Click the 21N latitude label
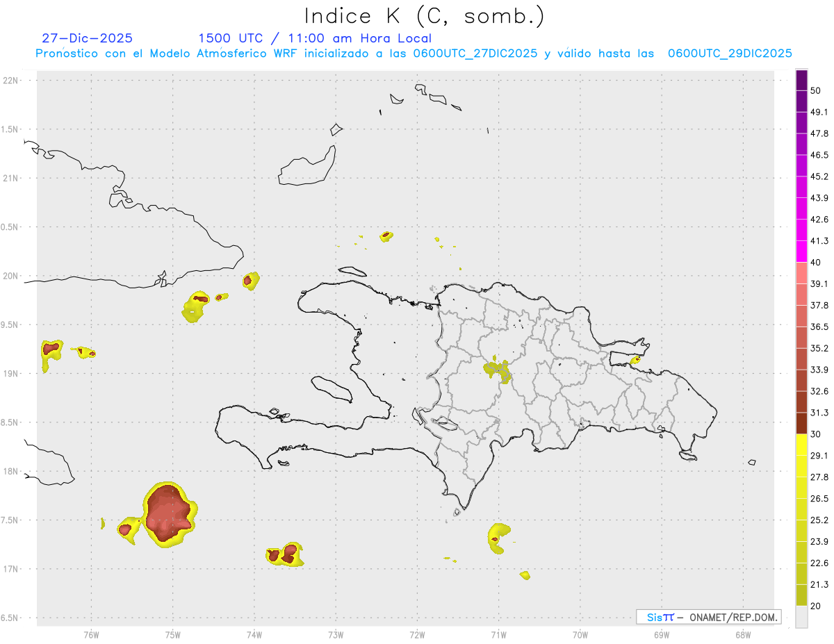 tap(11, 178)
